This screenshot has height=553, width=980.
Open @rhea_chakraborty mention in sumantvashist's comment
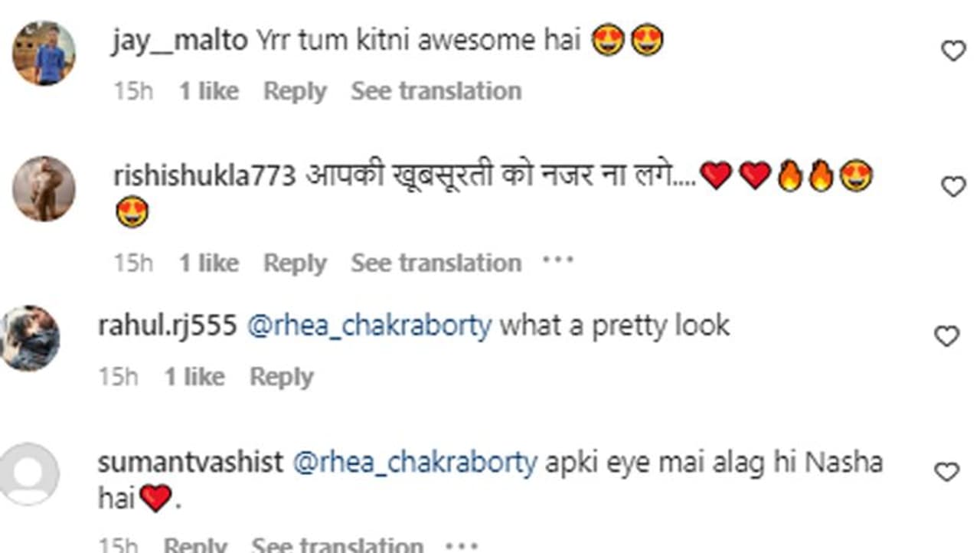pyautogui.click(x=415, y=463)
